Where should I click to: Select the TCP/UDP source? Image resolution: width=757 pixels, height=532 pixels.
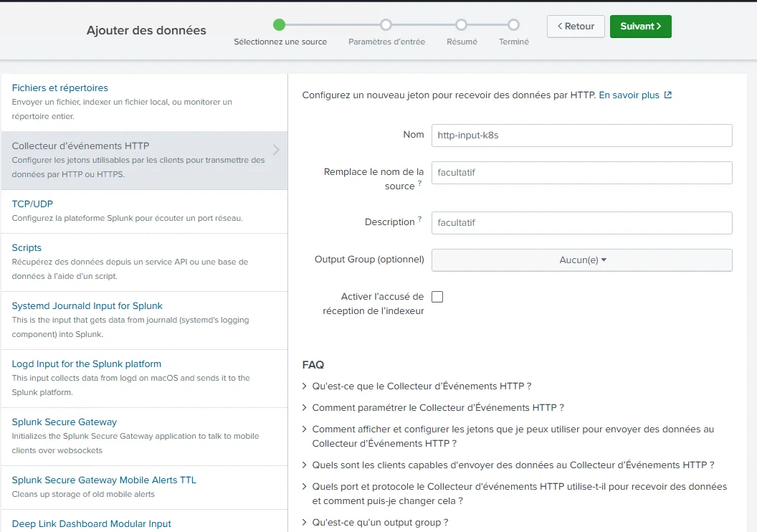(144, 212)
